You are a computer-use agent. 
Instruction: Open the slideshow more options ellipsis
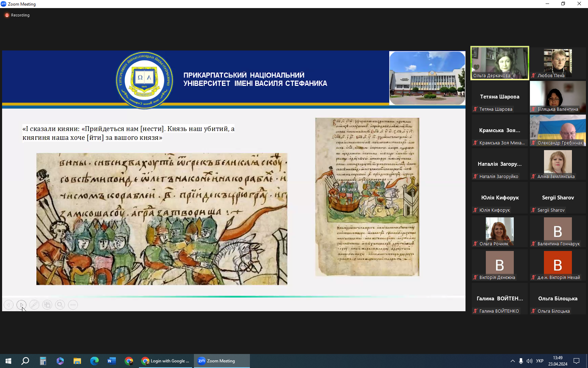pyautogui.click(x=73, y=305)
